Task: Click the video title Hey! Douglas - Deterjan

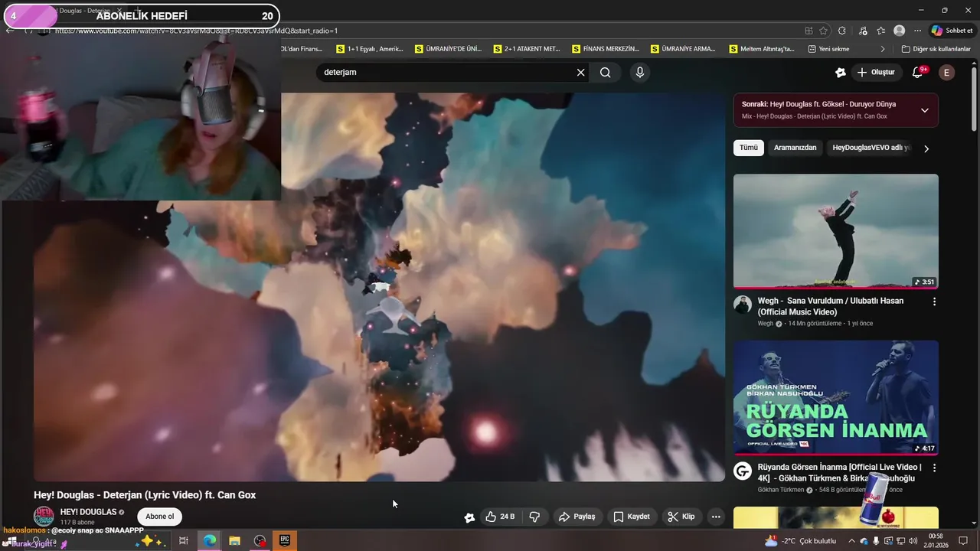Action: (x=145, y=495)
